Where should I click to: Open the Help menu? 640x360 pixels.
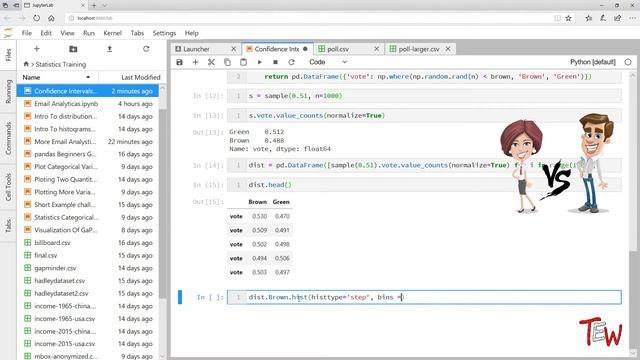(191, 33)
